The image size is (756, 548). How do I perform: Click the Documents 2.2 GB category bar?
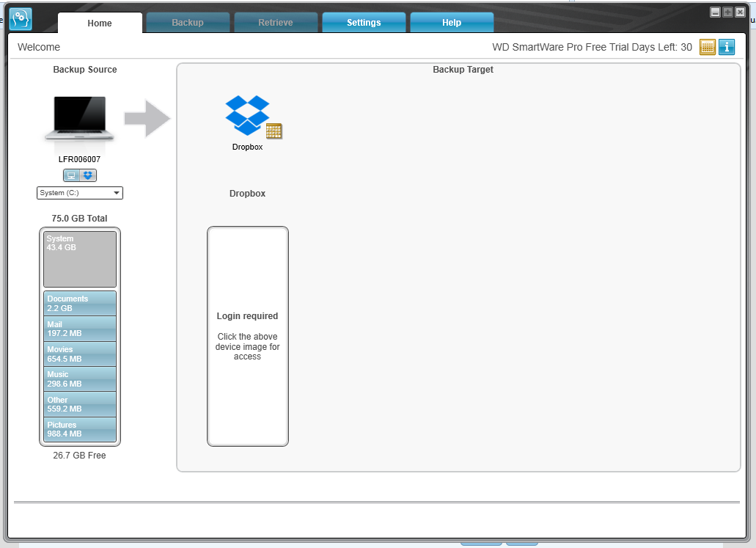(x=79, y=304)
